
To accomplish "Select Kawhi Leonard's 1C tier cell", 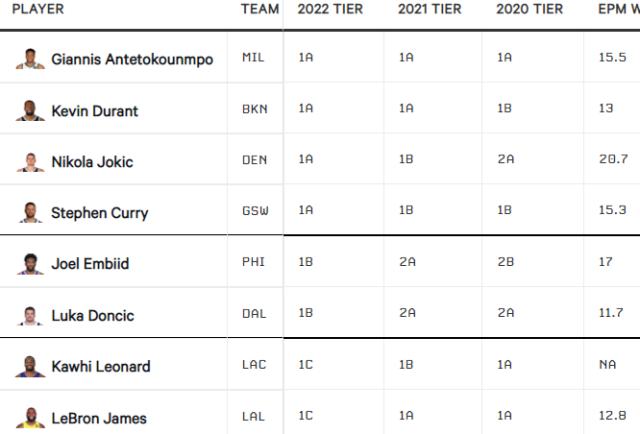I will point(306,366).
